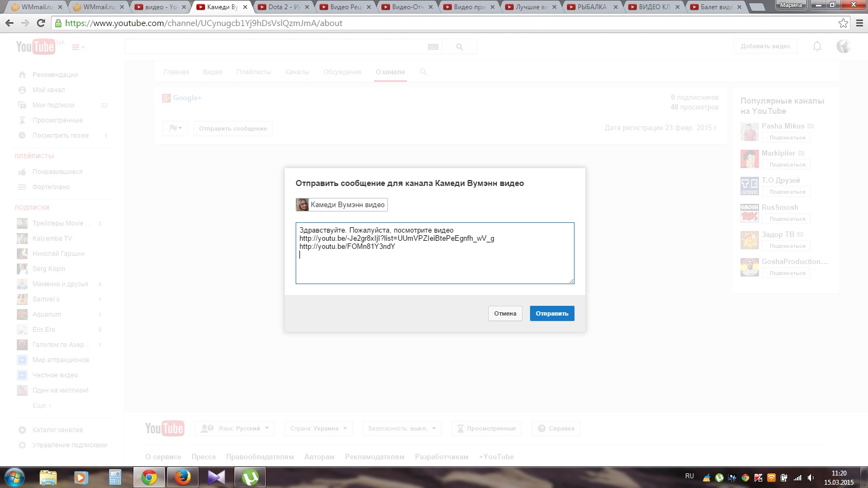Open the guide menu icon beside YouTube logo
The height and width of the screenshot is (488, 868).
[x=78, y=47]
